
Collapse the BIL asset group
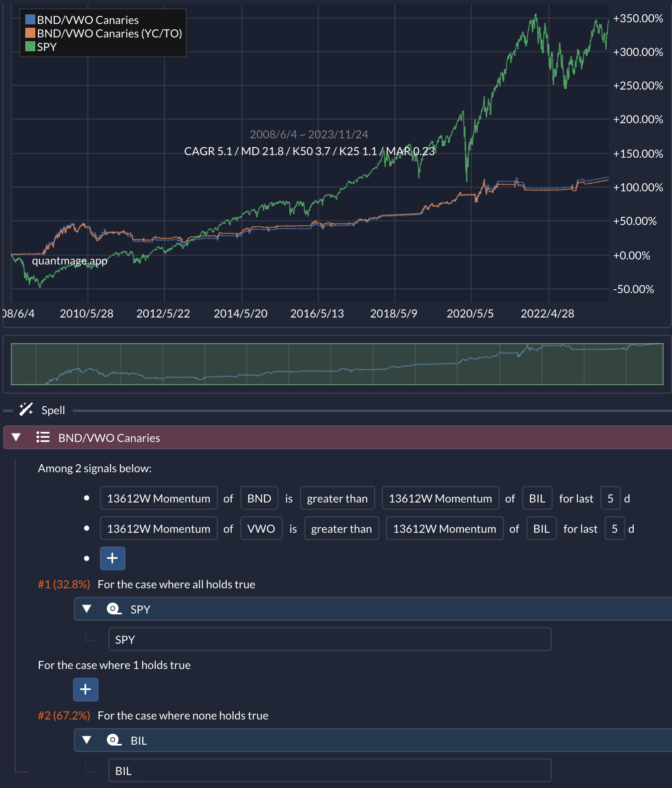pyautogui.click(x=87, y=740)
